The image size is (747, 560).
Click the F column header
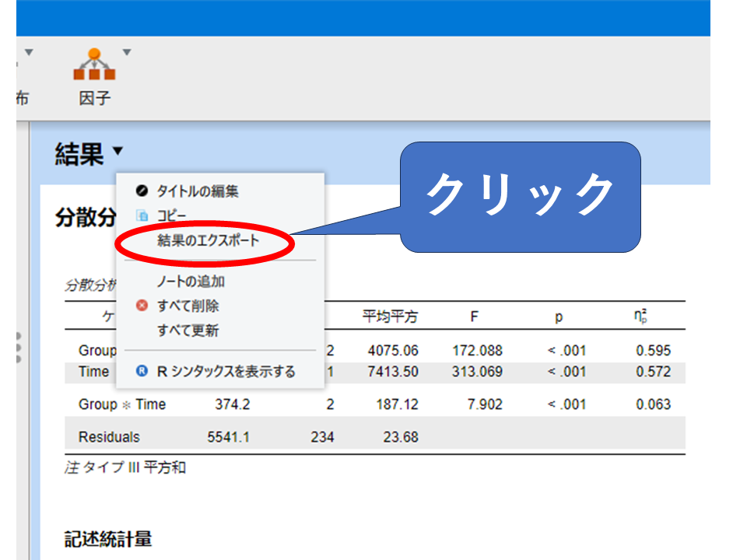coord(474,317)
